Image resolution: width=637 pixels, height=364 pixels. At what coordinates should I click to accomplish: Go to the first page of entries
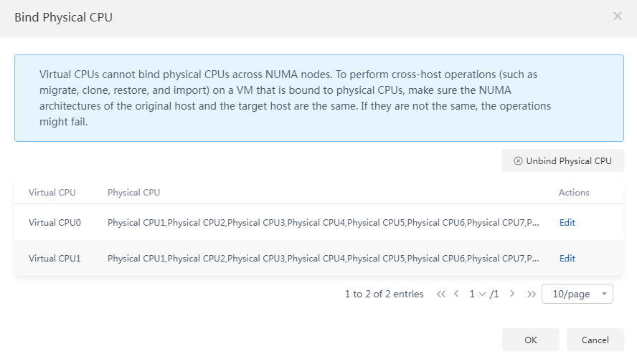440,294
